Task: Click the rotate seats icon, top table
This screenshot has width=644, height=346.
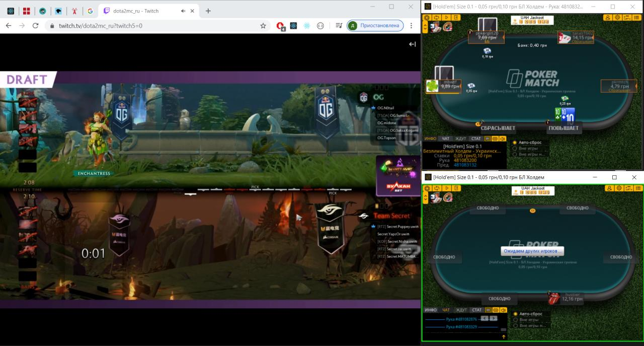Action: (437, 18)
